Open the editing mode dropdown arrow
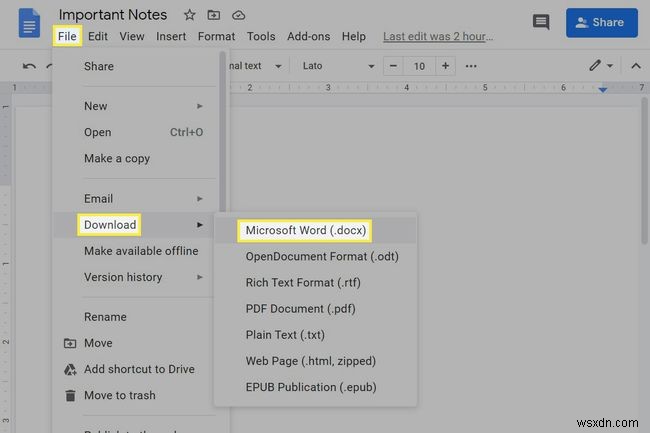The width and height of the screenshot is (650, 433). (610, 66)
